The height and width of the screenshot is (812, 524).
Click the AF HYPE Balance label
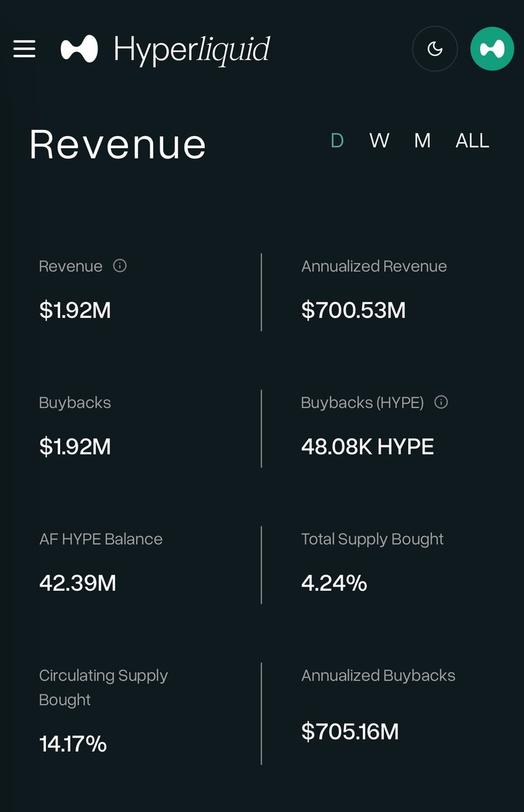pyautogui.click(x=101, y=539)
